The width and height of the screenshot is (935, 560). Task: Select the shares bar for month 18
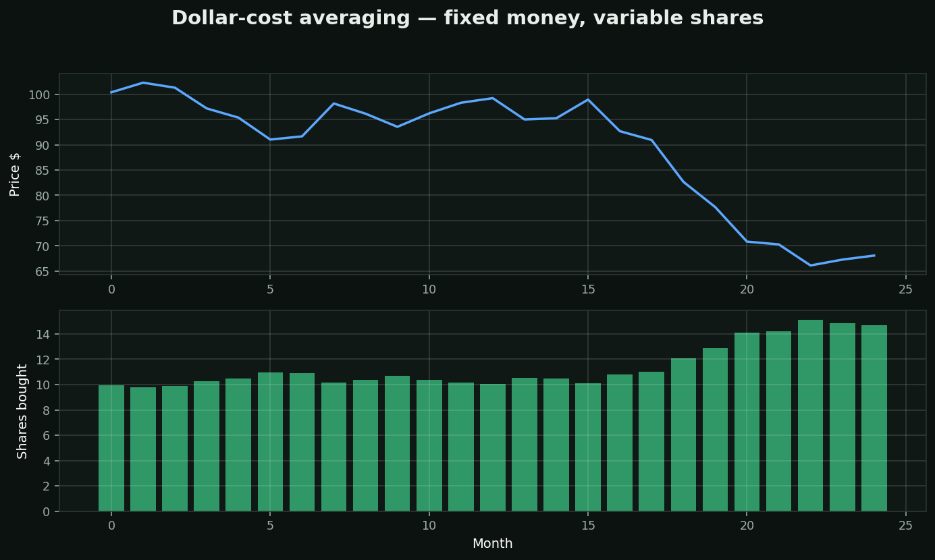tap(683, 435)
